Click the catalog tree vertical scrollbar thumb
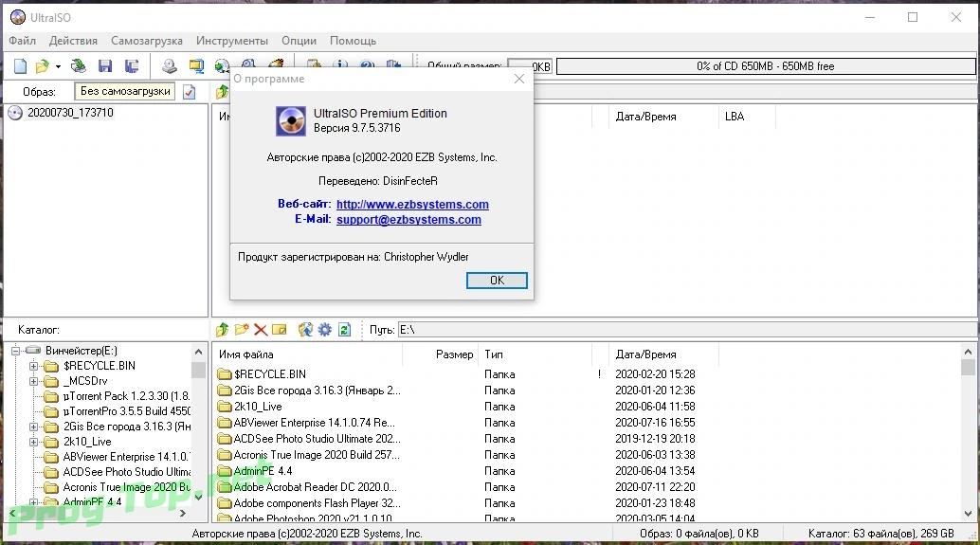980x545 pixels. click(x=199, y=370)
